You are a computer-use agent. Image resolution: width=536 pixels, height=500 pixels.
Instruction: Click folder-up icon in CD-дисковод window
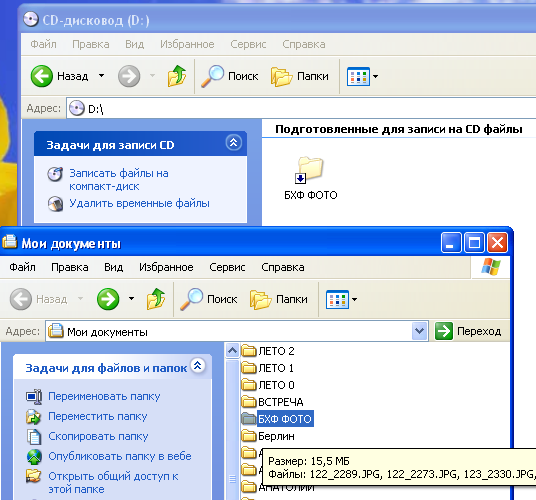point(177,76)
